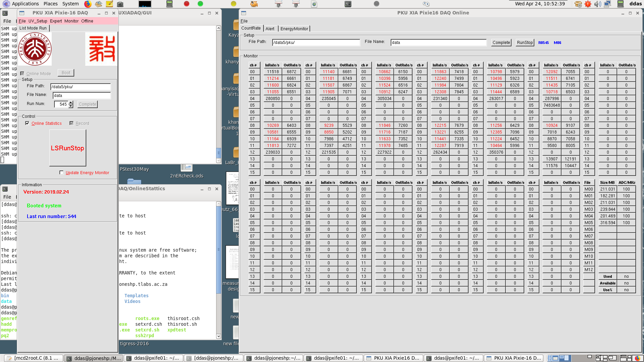Focus File Path field in DAQ Online
The height and width of the screenshot is (362, 644).
[316, 43]
